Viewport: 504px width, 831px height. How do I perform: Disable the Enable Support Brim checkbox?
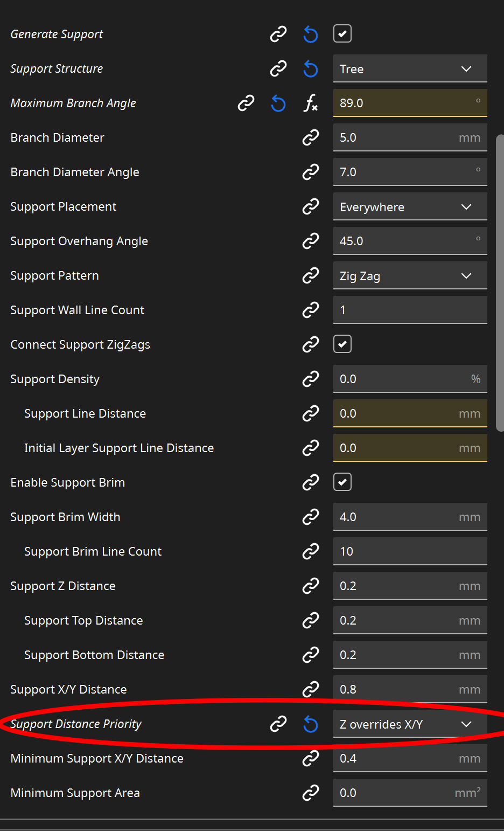coord(342,482)
